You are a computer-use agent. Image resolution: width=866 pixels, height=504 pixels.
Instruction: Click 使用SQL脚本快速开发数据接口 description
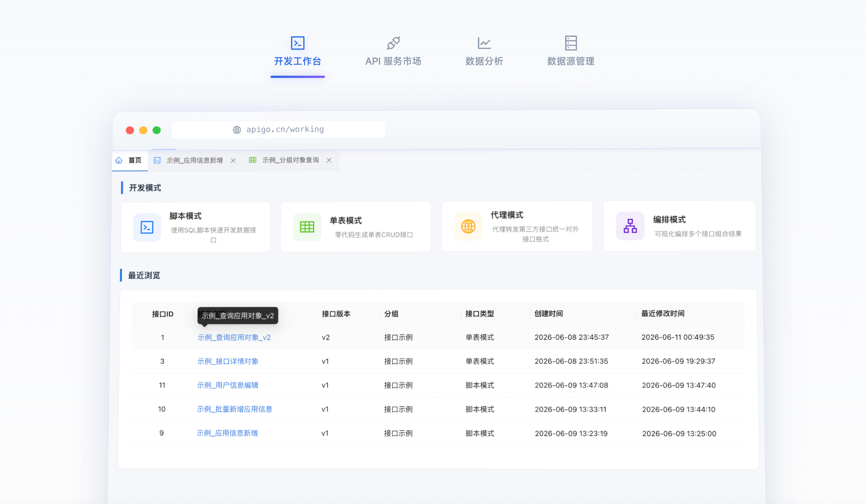[213, 235]
